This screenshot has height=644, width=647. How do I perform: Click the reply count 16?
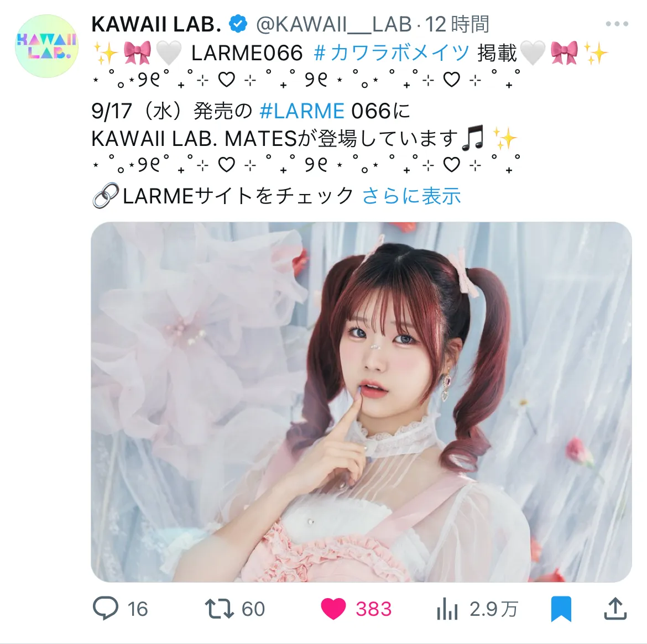click(x=137, y=609)
